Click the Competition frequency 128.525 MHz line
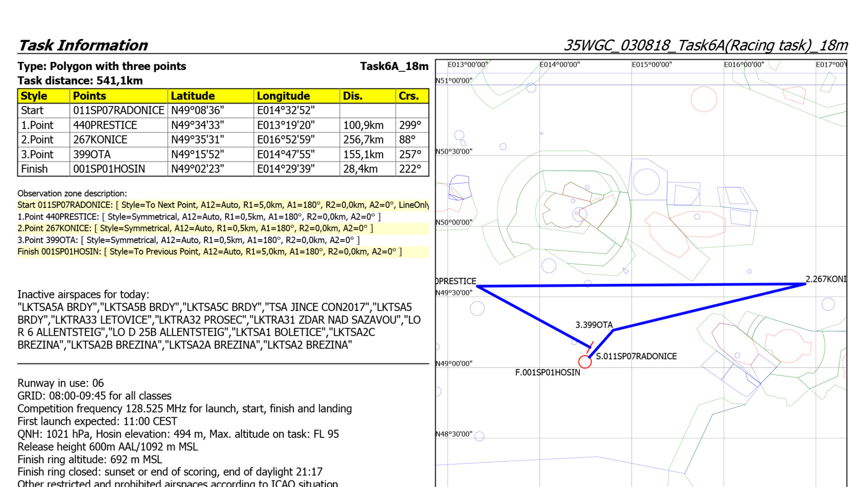Viewport: 868px width, 487px height. pos(184,409)
